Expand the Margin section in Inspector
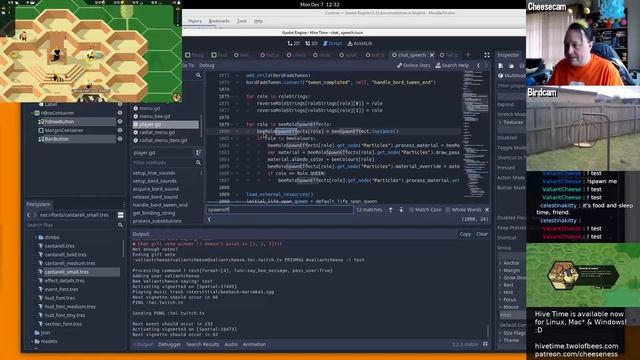This screenshot has width=640, height=360. coord(510,271)
